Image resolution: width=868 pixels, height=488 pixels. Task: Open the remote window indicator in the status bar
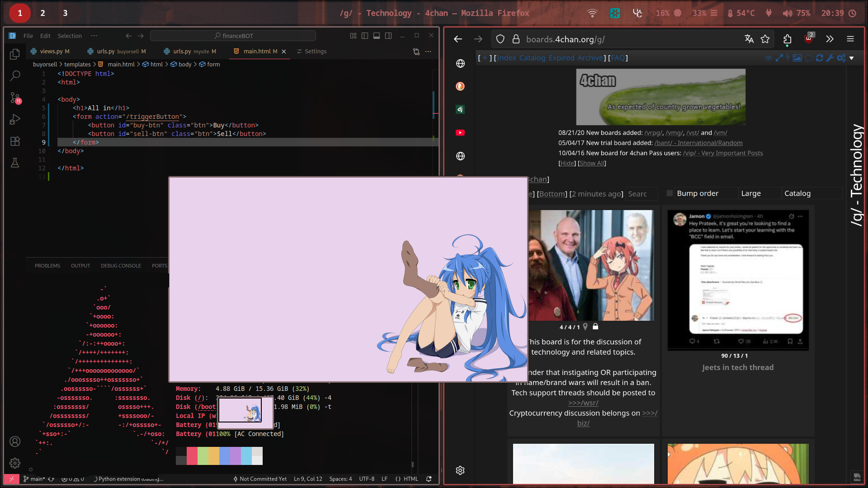point(11,479)
